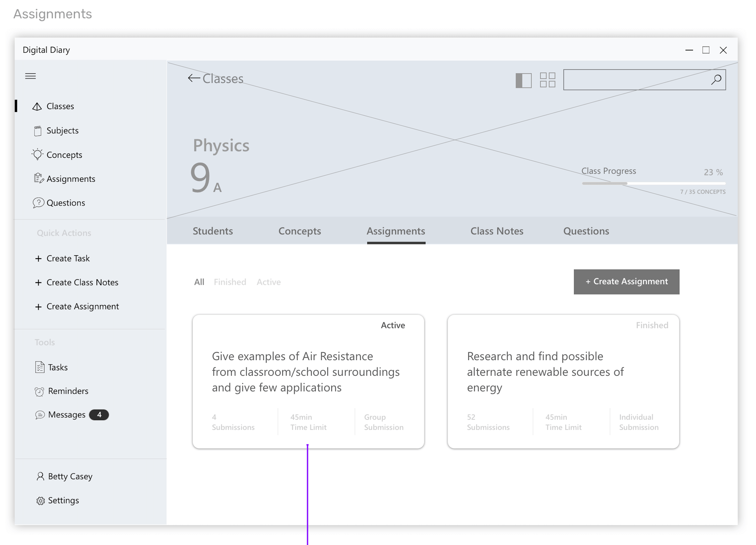Viewport: 756px width, 545px height.
Task: Switch to the Class Notes tab
Action: [497, 231]
